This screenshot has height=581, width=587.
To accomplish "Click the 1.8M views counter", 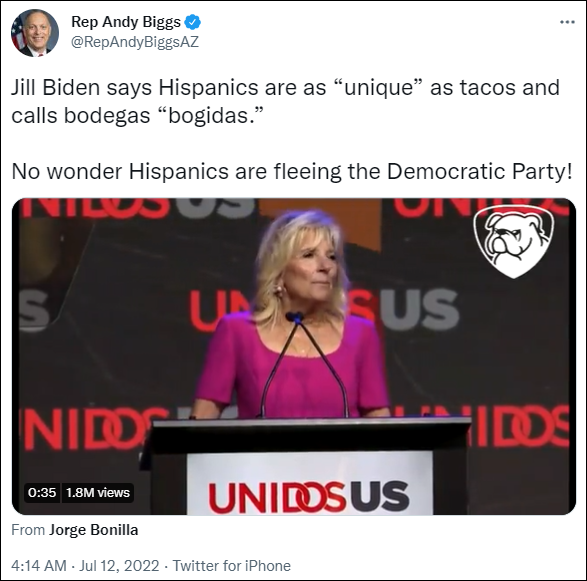I will click(98, 492).
